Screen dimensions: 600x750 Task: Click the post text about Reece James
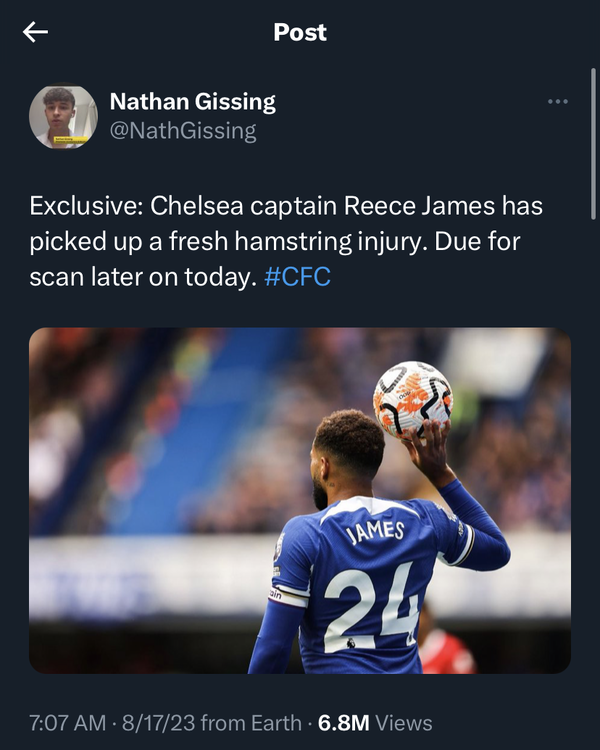coord(286,241)
